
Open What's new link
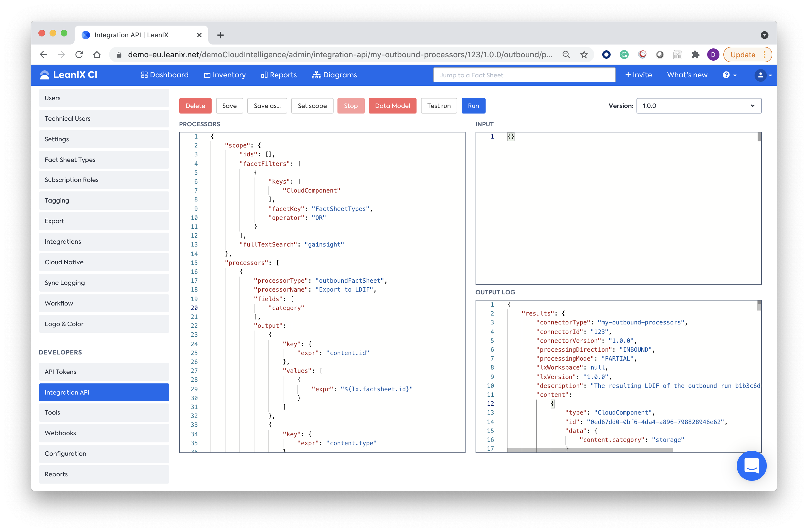pyautogui.click(x=687, y=75)
